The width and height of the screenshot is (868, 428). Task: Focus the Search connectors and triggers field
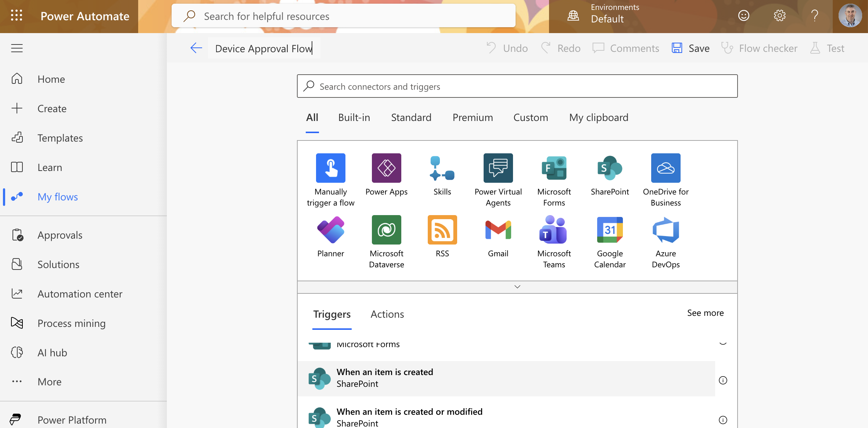(x=517, y=86)
